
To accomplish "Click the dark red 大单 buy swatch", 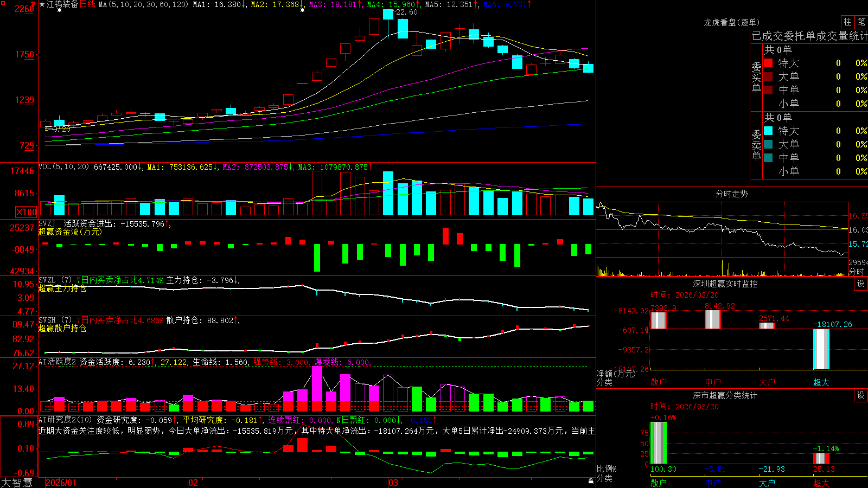I will [x=768, y=76].
